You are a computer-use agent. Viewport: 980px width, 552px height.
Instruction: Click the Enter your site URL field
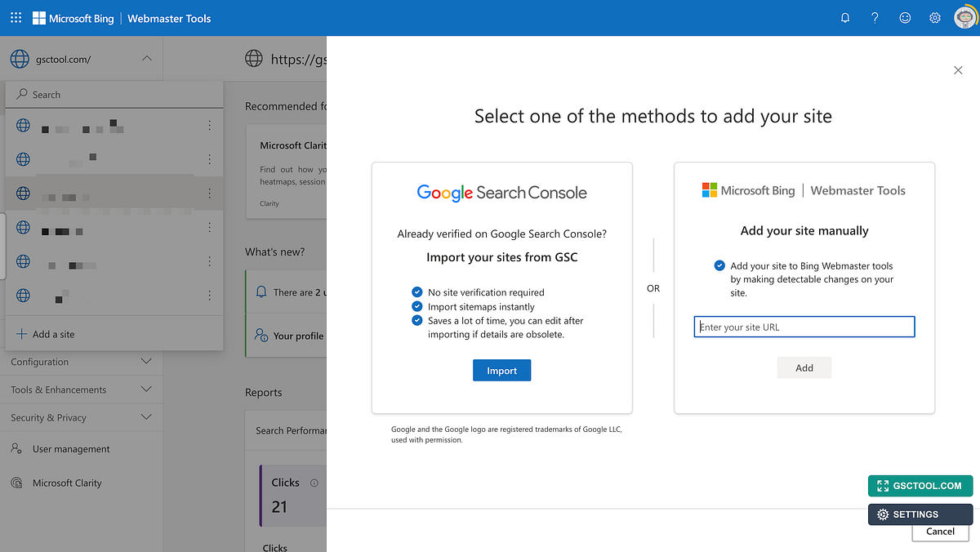[x=804, y=327]
